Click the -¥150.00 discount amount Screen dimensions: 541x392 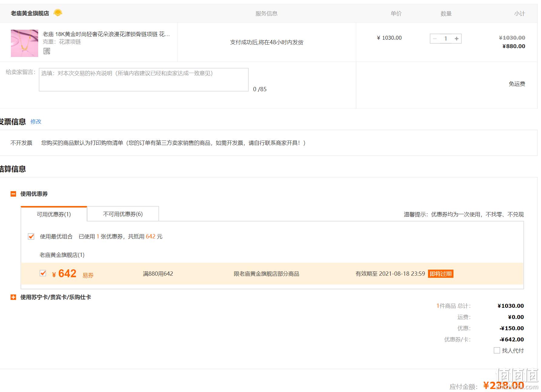(512, 328)
